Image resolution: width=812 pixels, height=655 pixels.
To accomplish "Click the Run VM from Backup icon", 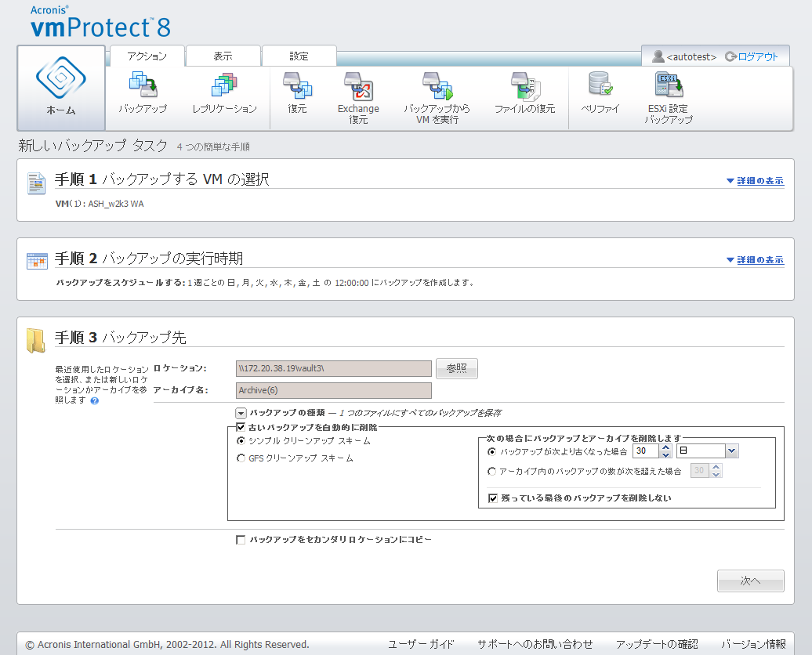I will click(x=437, y=85).
